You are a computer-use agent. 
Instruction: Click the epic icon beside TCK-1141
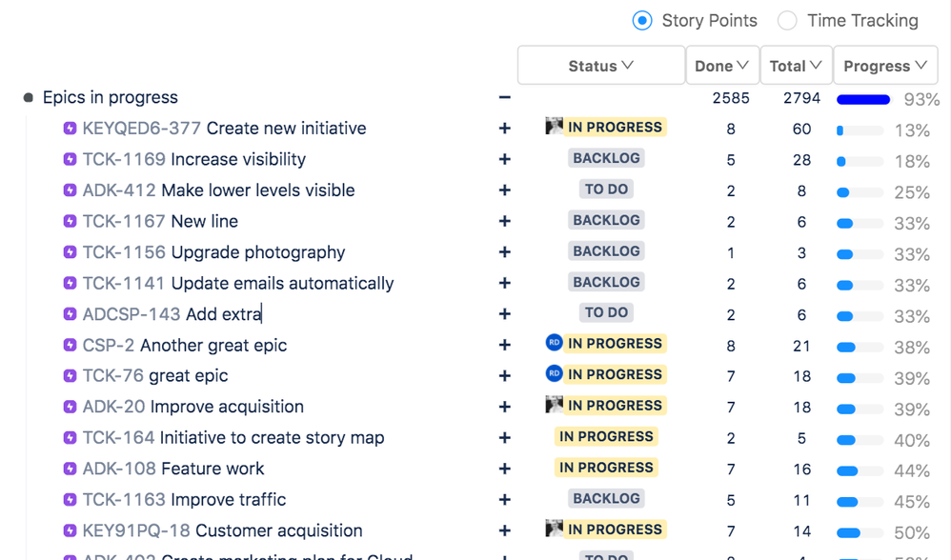70,283
